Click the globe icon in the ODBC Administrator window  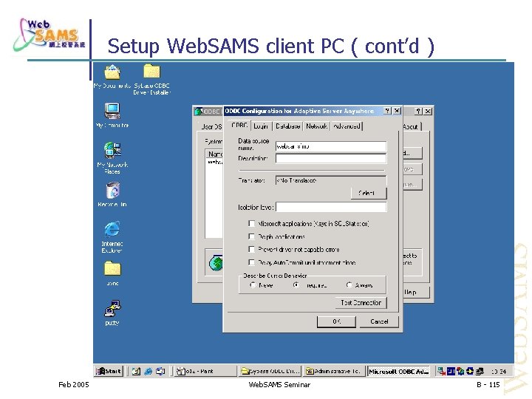point(216,263)
